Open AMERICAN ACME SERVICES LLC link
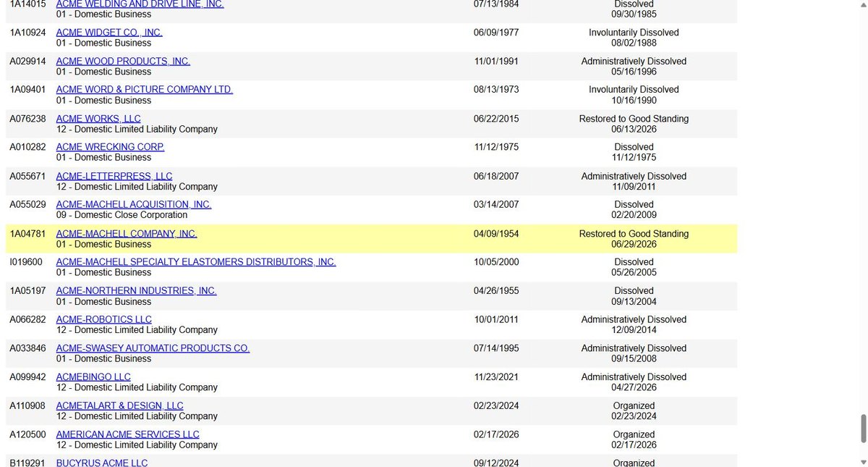The width and height of the screenshot is (868, 467). coord(128,435)
